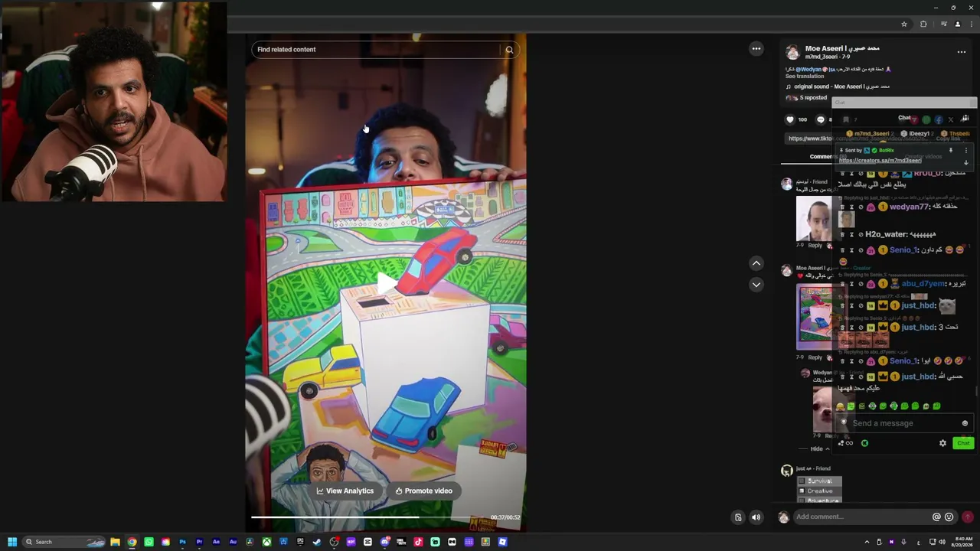Post comment with the red arrow button
The image size is (980, 551).
(x=968, y=517)
